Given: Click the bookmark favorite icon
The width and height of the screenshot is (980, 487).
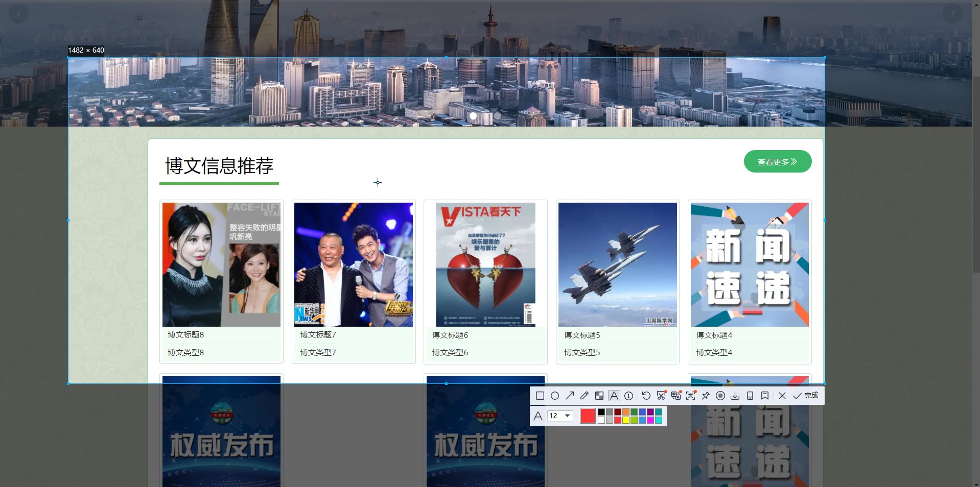Looking at the screenshot, I should click(x=765, y=396).
